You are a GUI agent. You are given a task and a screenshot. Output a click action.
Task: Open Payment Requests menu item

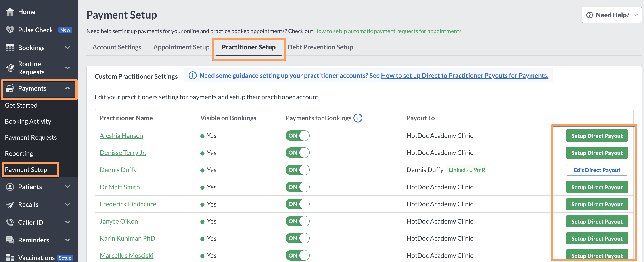31,137
